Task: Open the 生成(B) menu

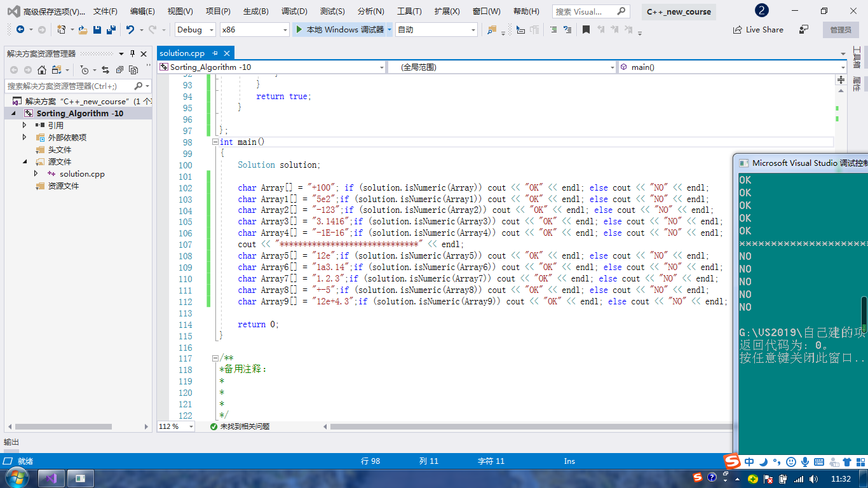Action: (x=255, y=11)
